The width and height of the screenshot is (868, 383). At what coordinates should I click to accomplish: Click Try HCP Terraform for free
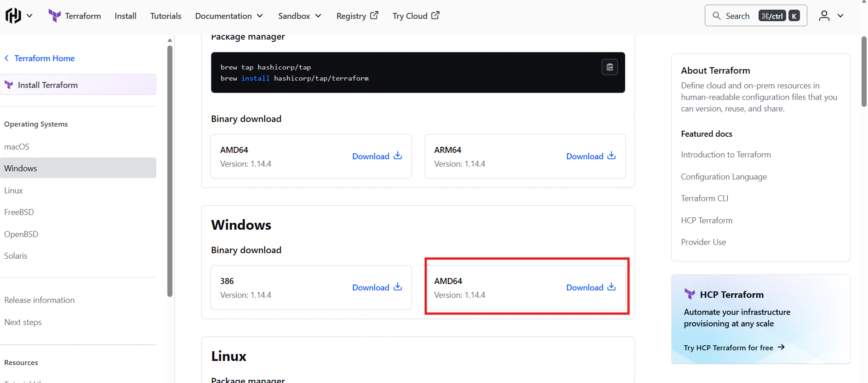coord(734,348)
